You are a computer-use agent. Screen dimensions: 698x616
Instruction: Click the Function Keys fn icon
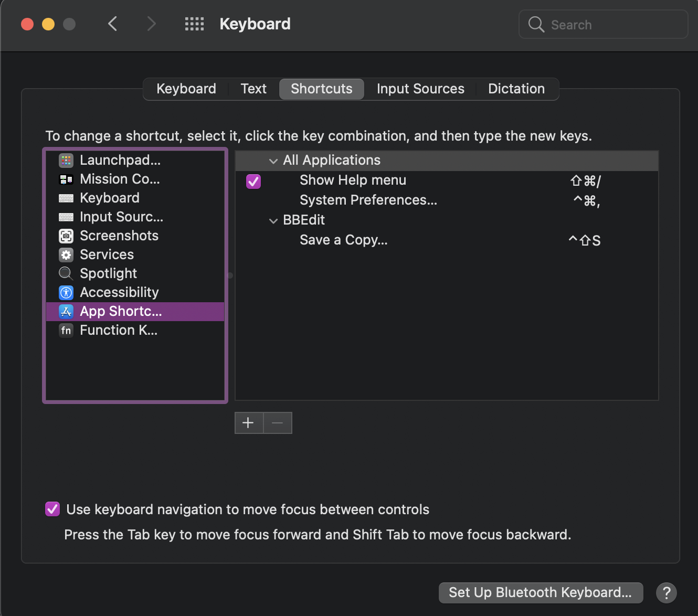pyautogui.click(x=66, y=330)
